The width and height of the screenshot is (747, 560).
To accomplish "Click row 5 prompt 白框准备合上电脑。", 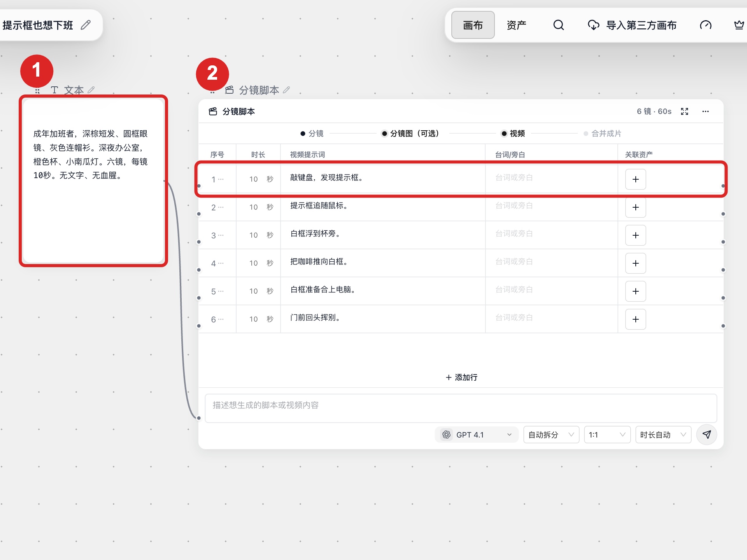I will [x=323, y=290].
